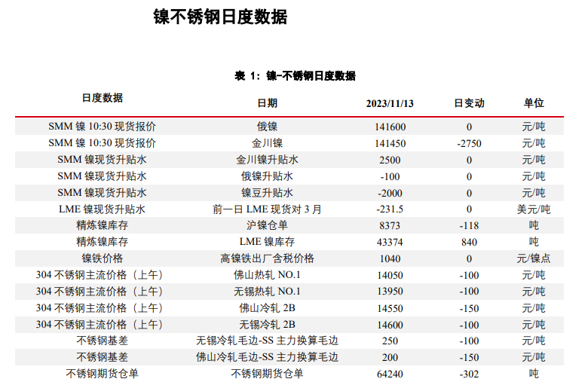Click the value 64240
This screenshot has height=382, width=588.
click(x=390, y=374)
